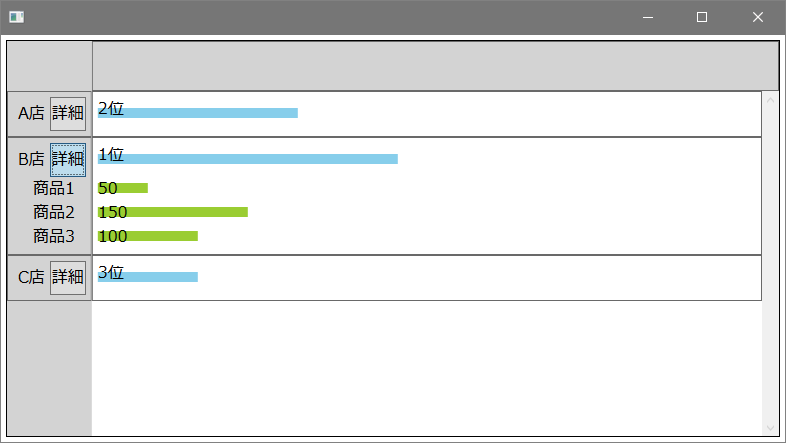
Task: Click the blue bar for 1位
Action: tap(248, 159)
